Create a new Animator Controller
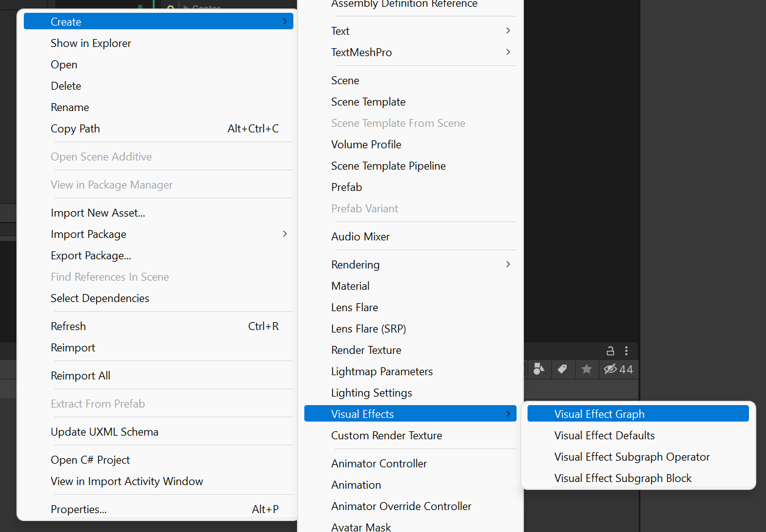Image resolution: width=766 pixels, height=532 pixels. [379, 464]
